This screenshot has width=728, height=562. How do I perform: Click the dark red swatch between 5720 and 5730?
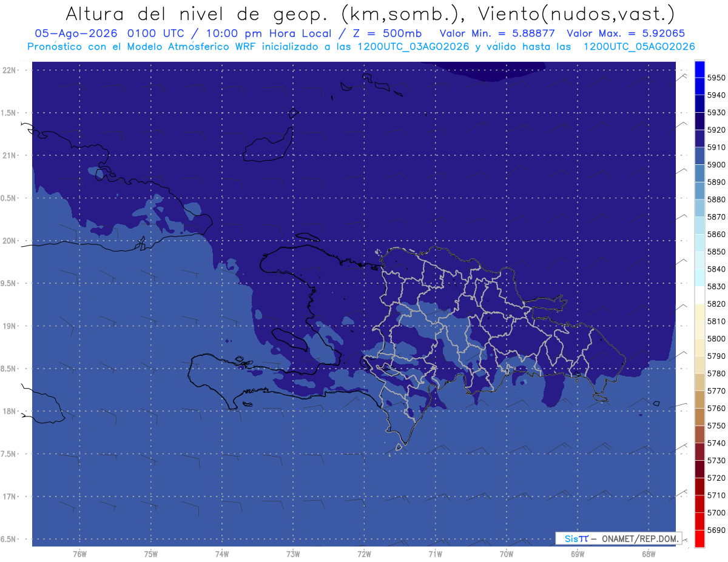[699, 469]
